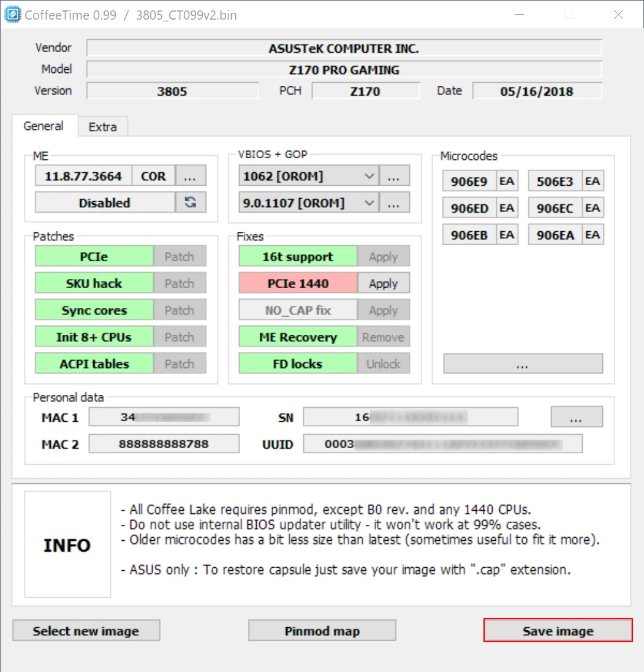Click the MAC 1 address field
The height and width of the screenshot is (672, 644).
pos(164,416)
